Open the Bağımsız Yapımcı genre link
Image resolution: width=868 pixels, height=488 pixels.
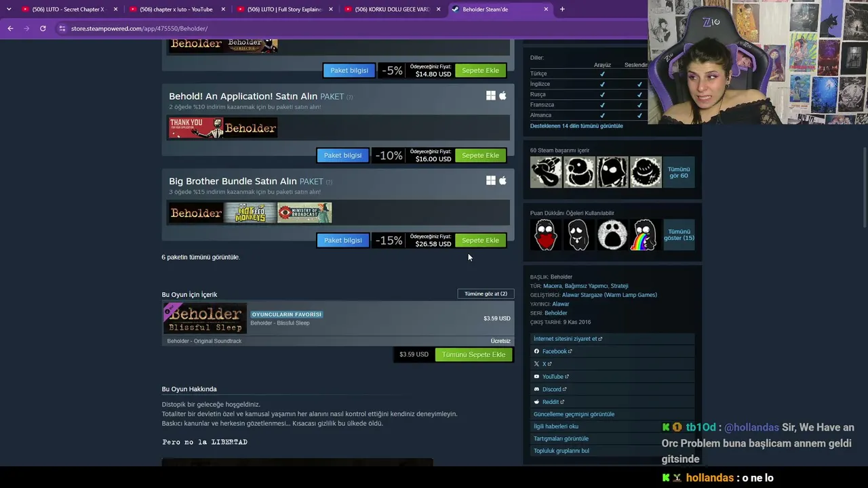586,286
